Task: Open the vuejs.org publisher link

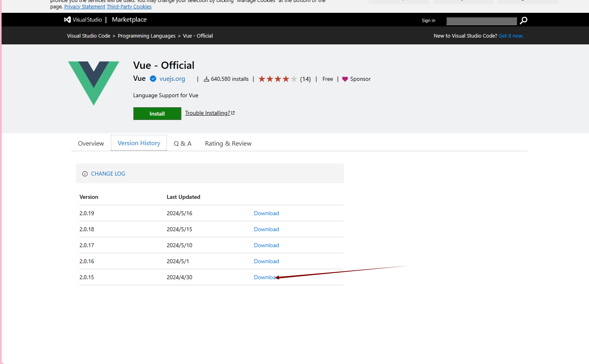Action: point(172,79)
